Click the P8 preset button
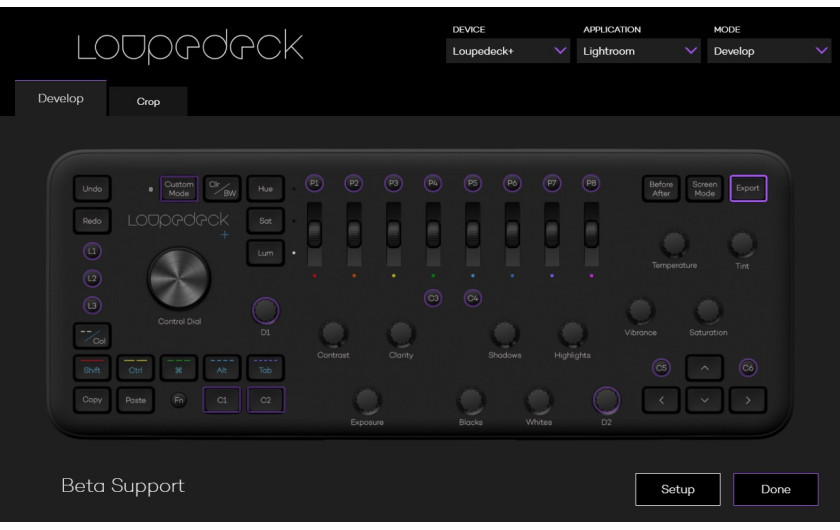Screen dimensions: 840x530 [591, 183]
